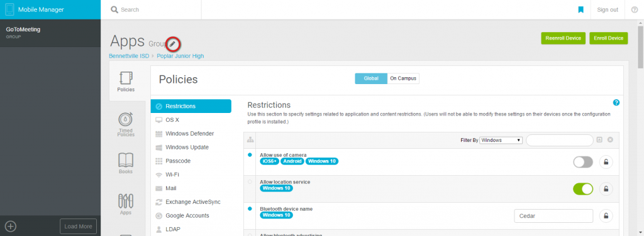Click the filter text field
Image resolution: width=644 pixels, height=236 pixels.
pos(559,140)
